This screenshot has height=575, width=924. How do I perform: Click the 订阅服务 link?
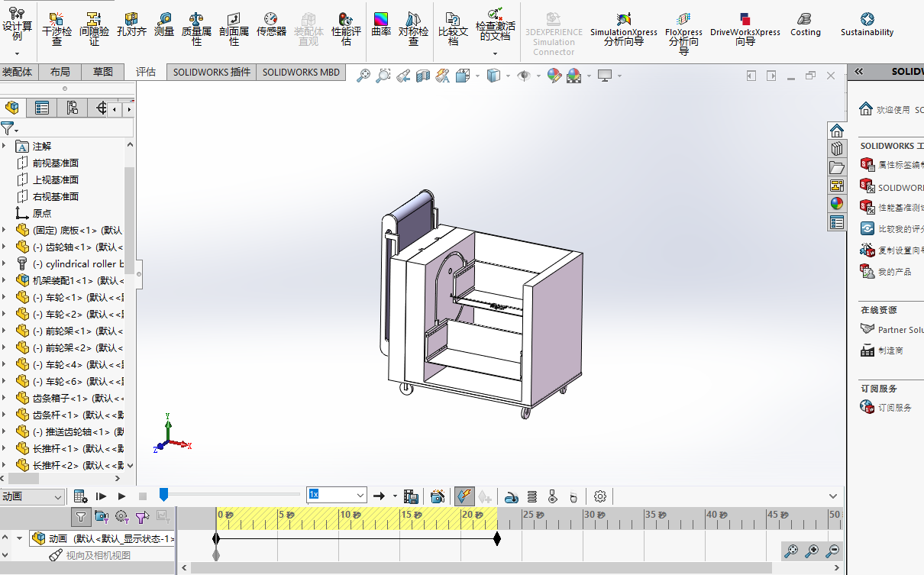tap(895, 408)
